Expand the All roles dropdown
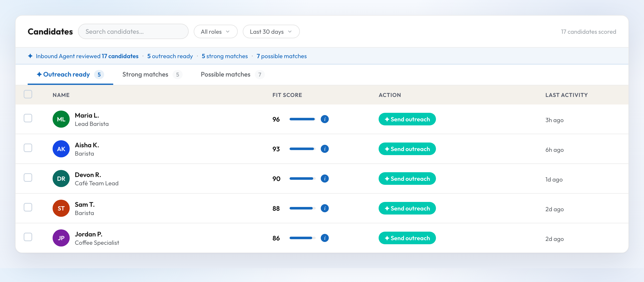Viewport: 644px width, 282px height. tap(216, 31)
